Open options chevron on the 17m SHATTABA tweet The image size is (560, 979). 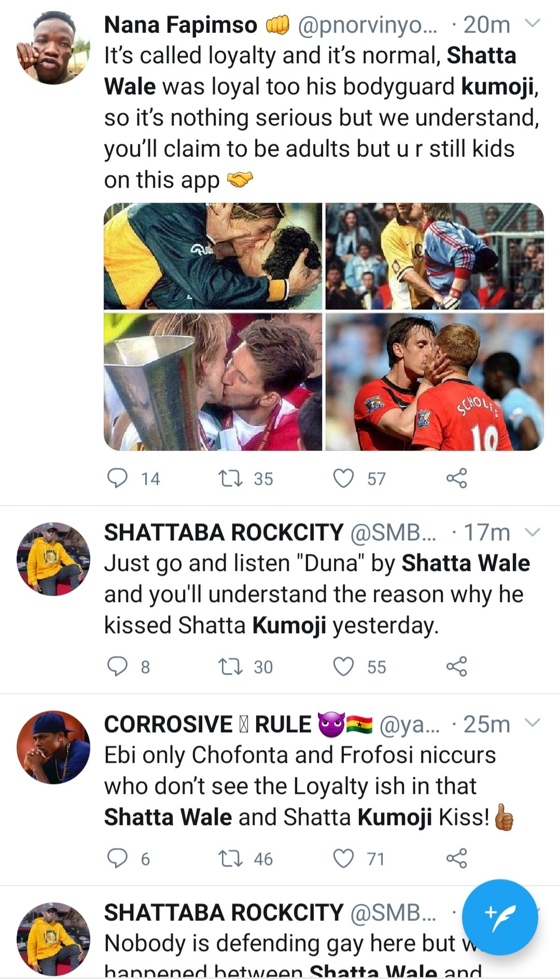(533, 532)
